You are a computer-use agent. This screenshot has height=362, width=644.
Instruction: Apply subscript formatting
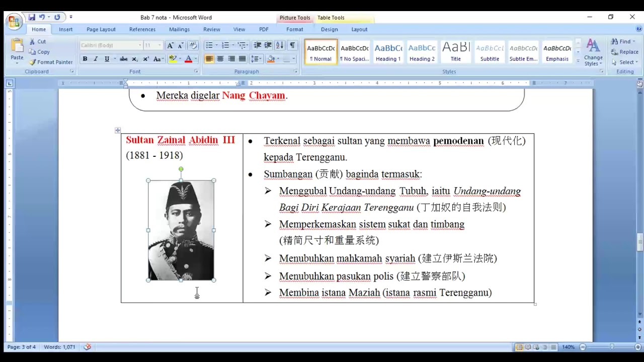pos(135,59)
